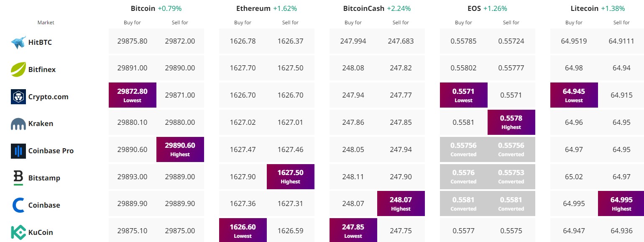Select the EOS column heading
Viewport: 644px width, 242px height.
coord(474,8)
